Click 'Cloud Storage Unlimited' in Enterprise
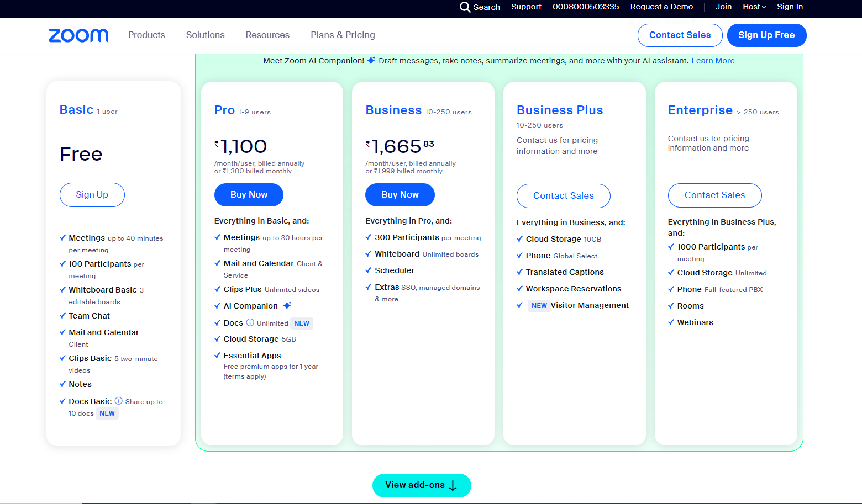 coord(722,273)
